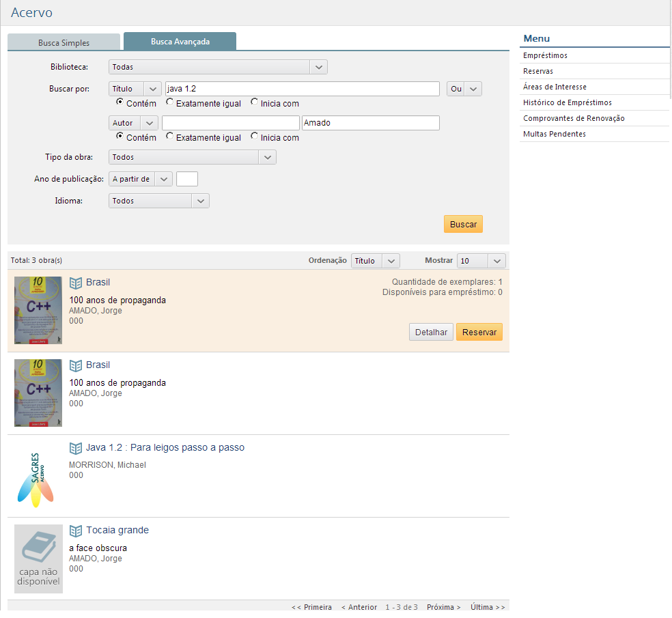Open the Biblioteca dropdown
The height and width of the screenshot is (618, 672).
pyautogui.click(x=218, y=67)
